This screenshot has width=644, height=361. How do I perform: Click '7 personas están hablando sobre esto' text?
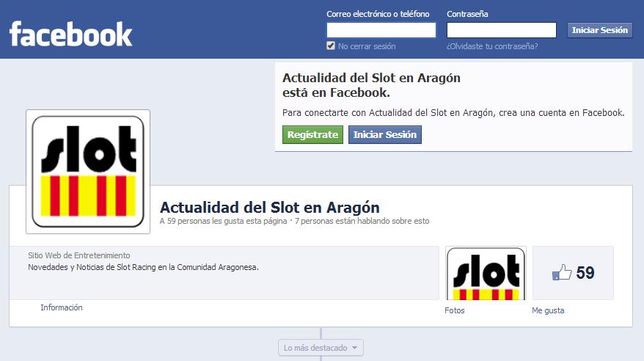click(x=362, y=221)
